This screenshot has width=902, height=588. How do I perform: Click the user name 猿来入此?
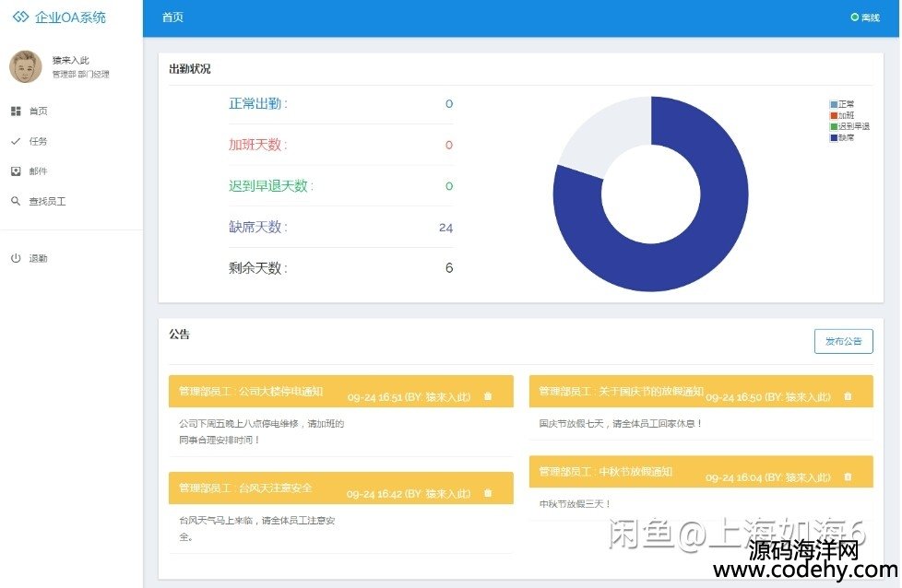[71, 60]
